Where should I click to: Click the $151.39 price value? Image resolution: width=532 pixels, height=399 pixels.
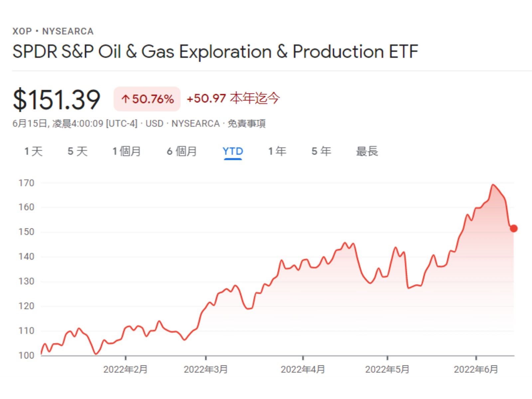click(57, 99)
